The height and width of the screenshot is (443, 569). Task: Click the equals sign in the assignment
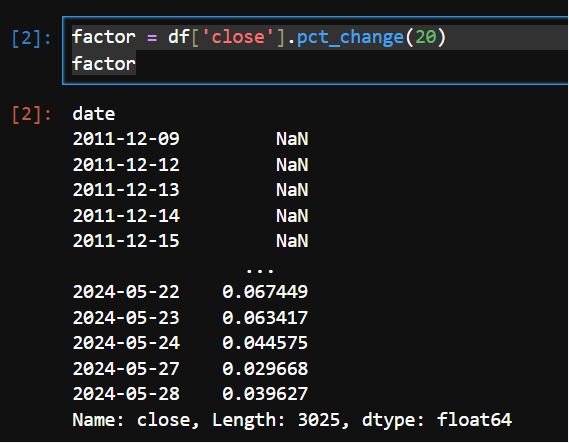152,38
